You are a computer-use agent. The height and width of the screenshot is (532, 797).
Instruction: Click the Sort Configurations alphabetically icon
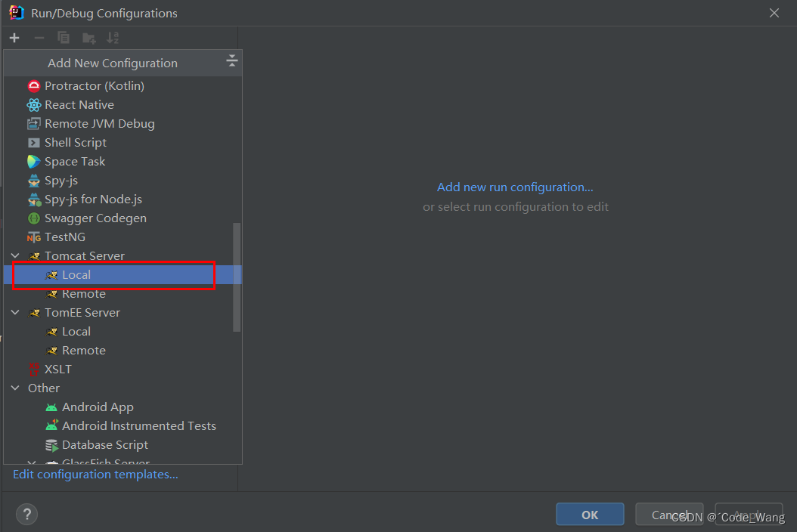[113, 38]
